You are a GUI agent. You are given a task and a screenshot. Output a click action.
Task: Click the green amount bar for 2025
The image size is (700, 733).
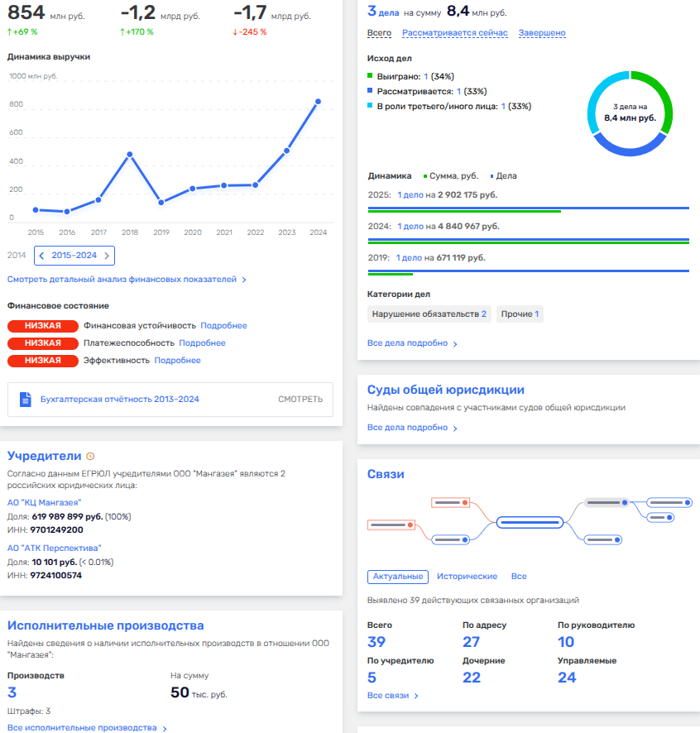[x=464, y=211]
